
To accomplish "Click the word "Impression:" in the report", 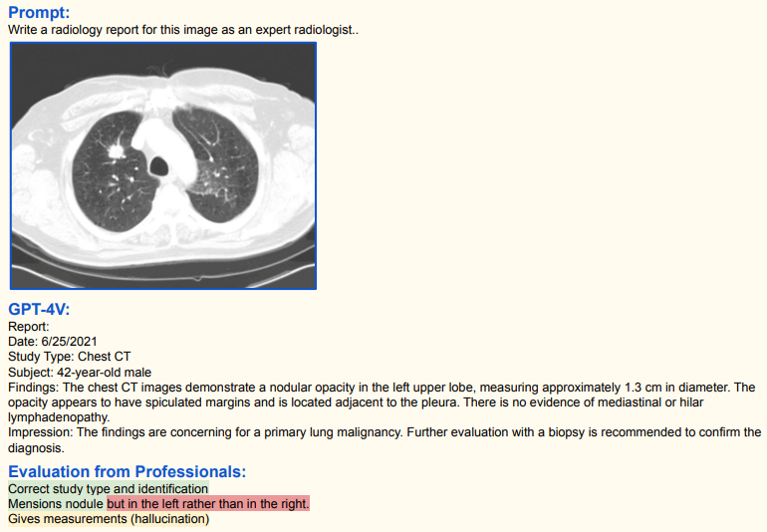I will (x=38, y=432).
